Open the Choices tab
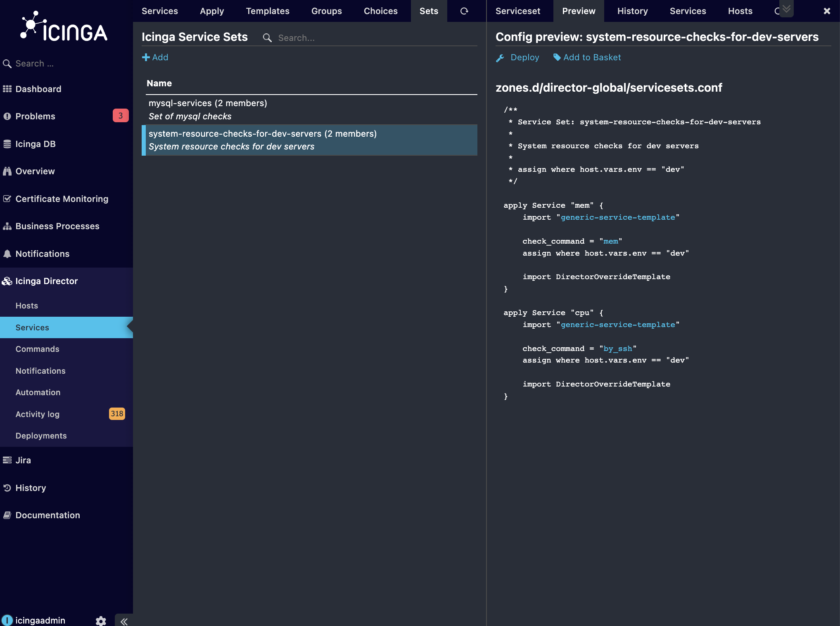The height and width of the screenshot is (626, 840). pyautogui.click(x=381, y=11)
